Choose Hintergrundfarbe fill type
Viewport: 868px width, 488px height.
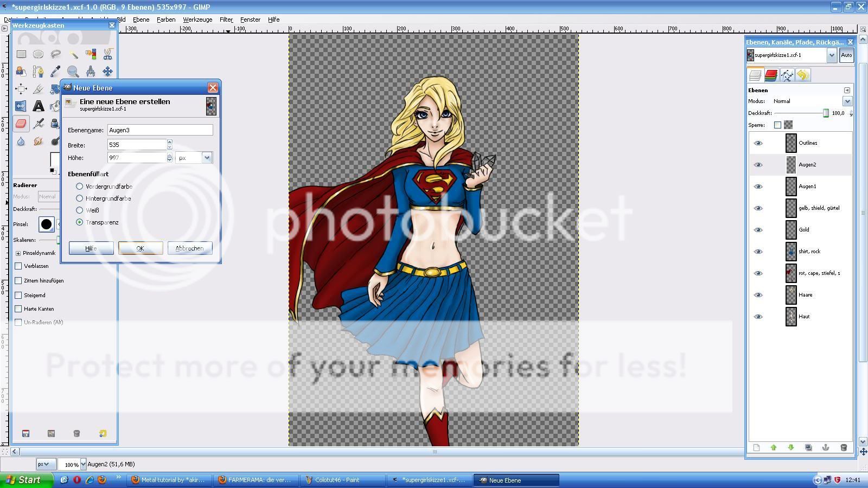point(80,198)
